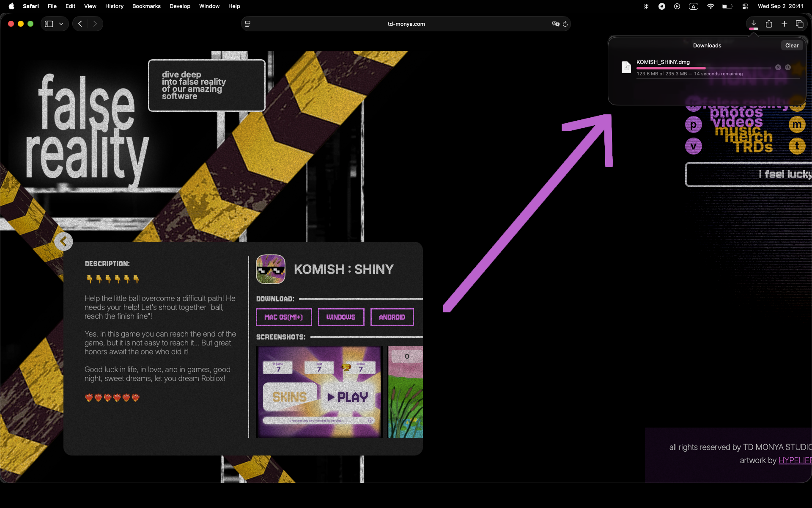The height and width of the screenshot is (508, 812).
Task: Cancel the KOMISH_SHINY.dmg download
Action: click(x=778, y=67)
